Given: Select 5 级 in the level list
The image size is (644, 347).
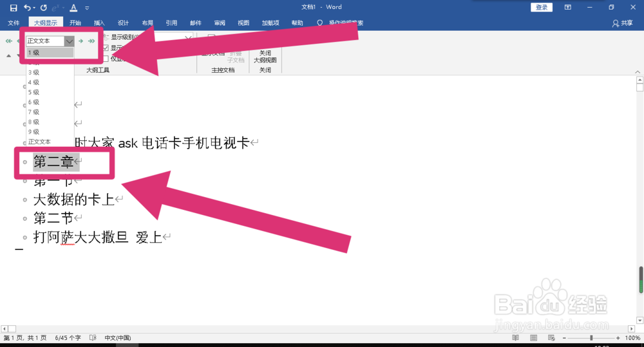Looking at the screenshot, I should tap(50, 92).
